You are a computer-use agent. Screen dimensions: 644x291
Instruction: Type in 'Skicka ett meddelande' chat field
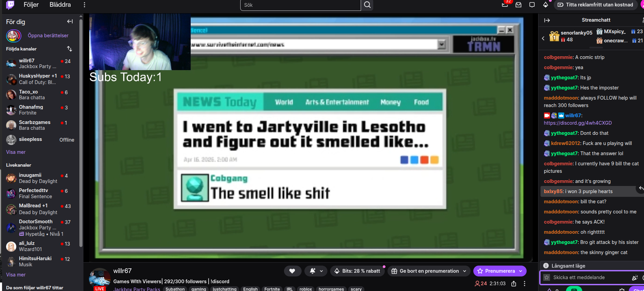(590, 277)
